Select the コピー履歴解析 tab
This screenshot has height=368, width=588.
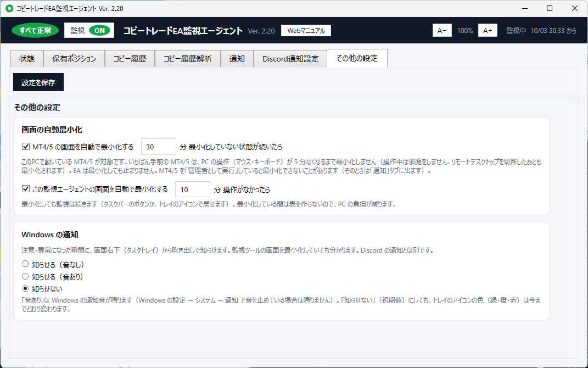188,59
